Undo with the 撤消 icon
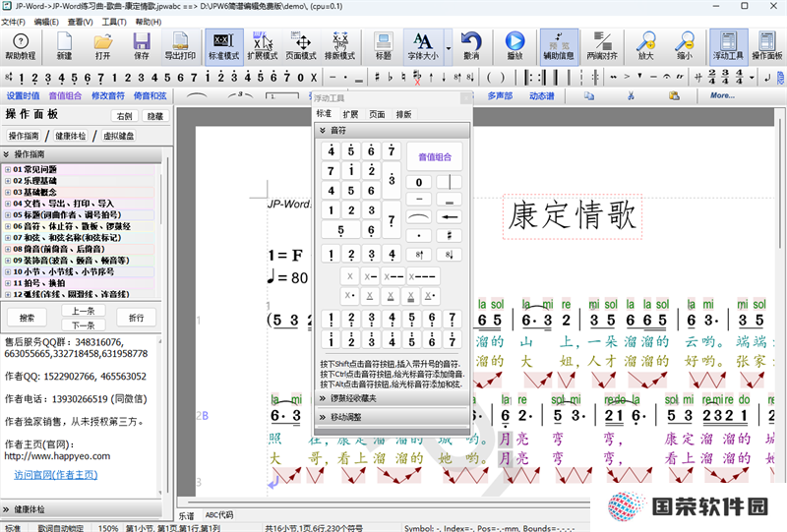Image resolution: width=787 pixels, height=532 pixels. click(471, 46)
